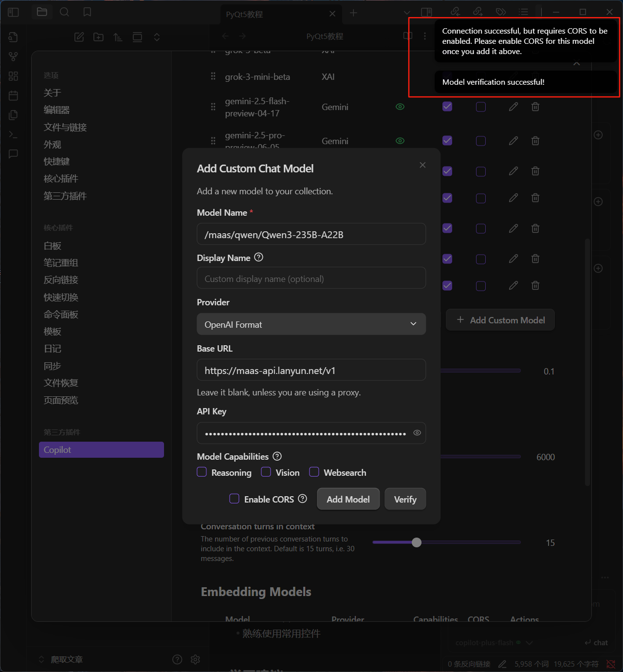Check the Vision capability box

coord(266,472)
